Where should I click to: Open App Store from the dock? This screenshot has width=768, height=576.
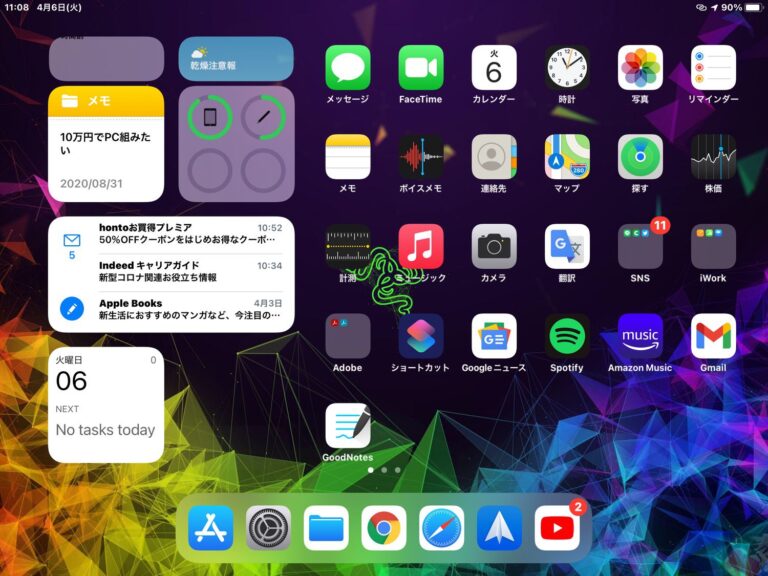point(211,528)
